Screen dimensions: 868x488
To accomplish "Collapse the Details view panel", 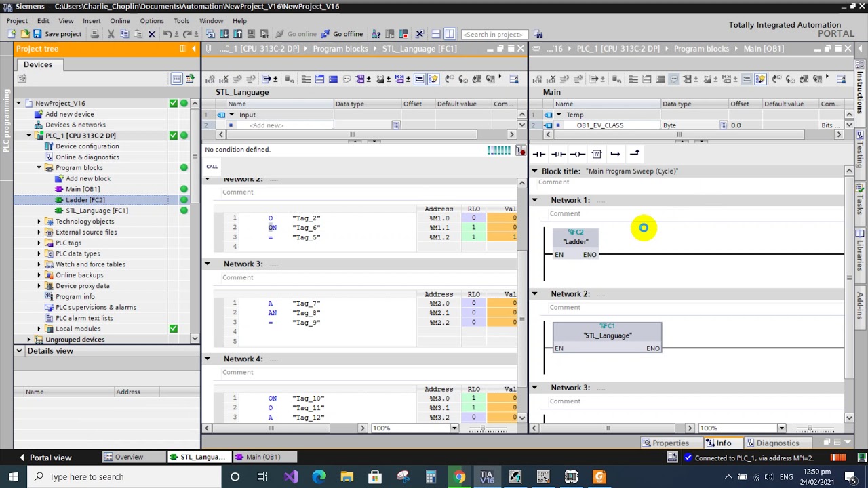I will [19, 351].
